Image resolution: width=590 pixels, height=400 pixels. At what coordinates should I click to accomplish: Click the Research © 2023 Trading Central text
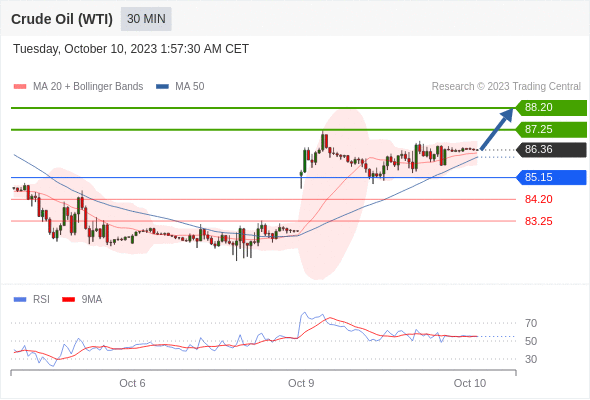click(506, 87)
